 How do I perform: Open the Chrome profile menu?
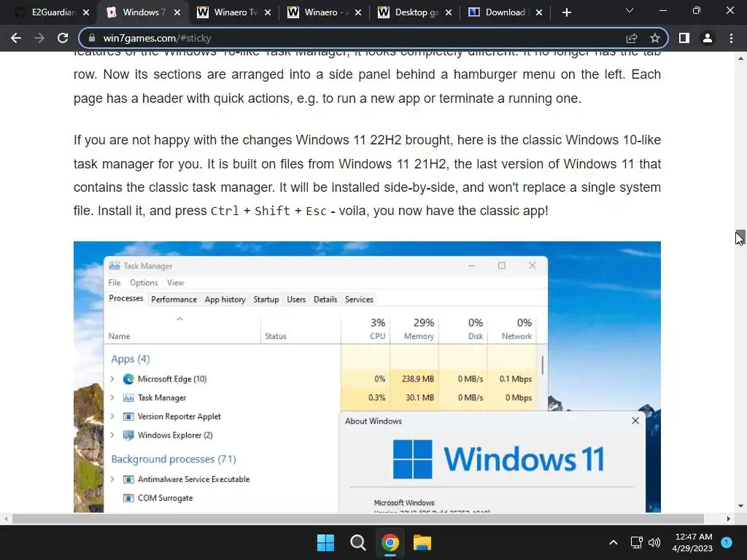pos(708,38)
